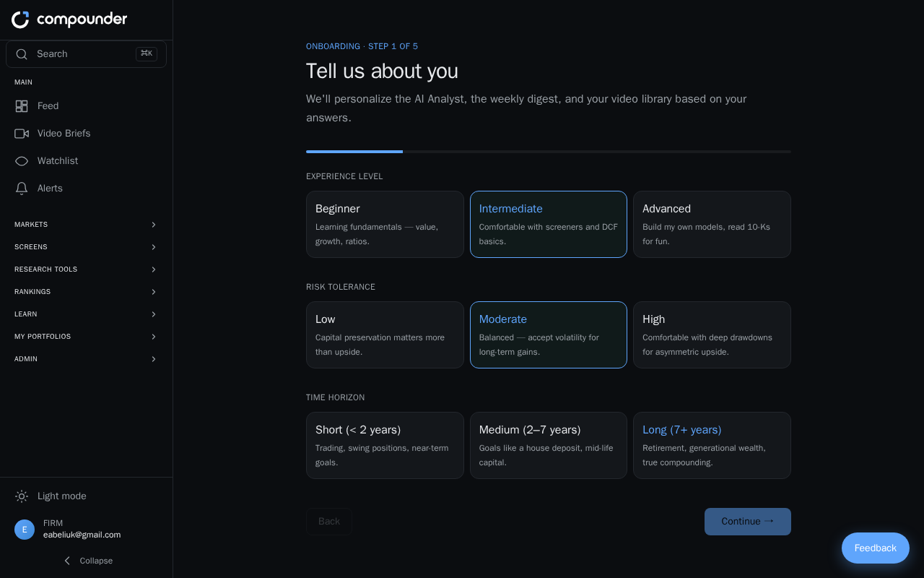Click the RESEARCH TOOLS label
924x578 pixels.
tap(45, 269)
